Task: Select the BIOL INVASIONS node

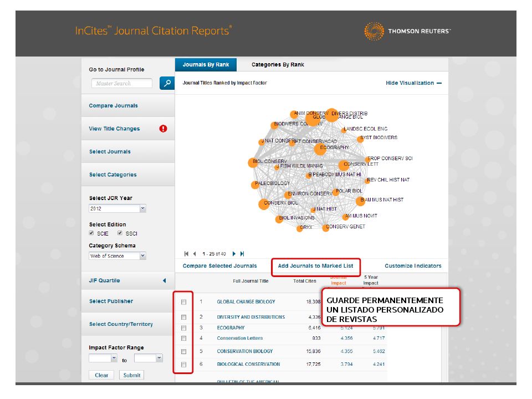Action: coord(279,219)
